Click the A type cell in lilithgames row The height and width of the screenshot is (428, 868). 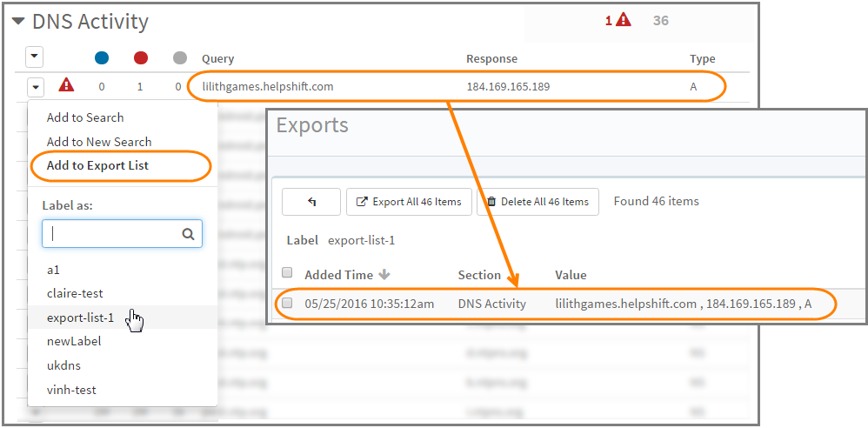tap(694, 86)
